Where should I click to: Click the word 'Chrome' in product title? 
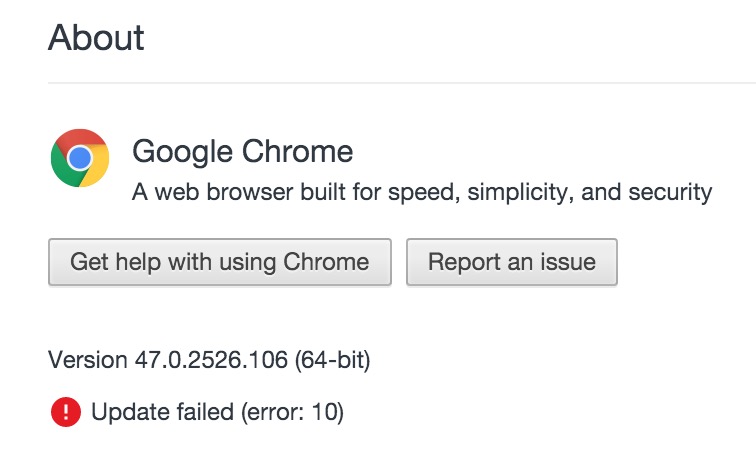pos(297,151)
